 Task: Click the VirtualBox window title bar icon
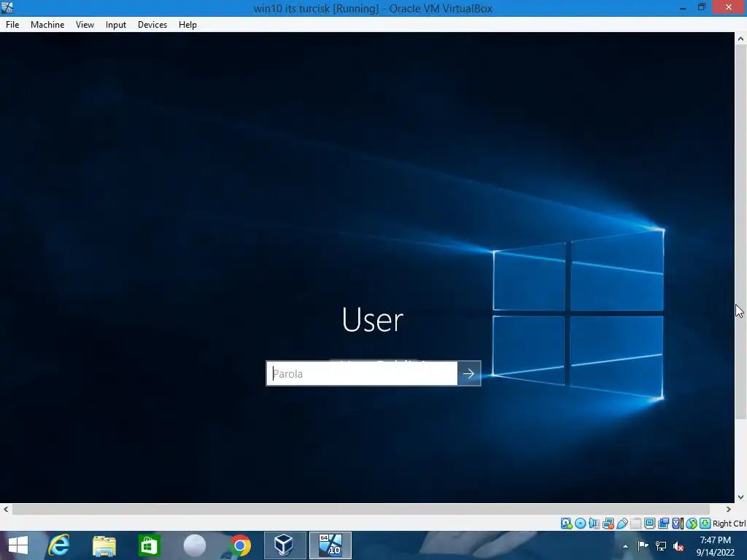tap(7, 7)
